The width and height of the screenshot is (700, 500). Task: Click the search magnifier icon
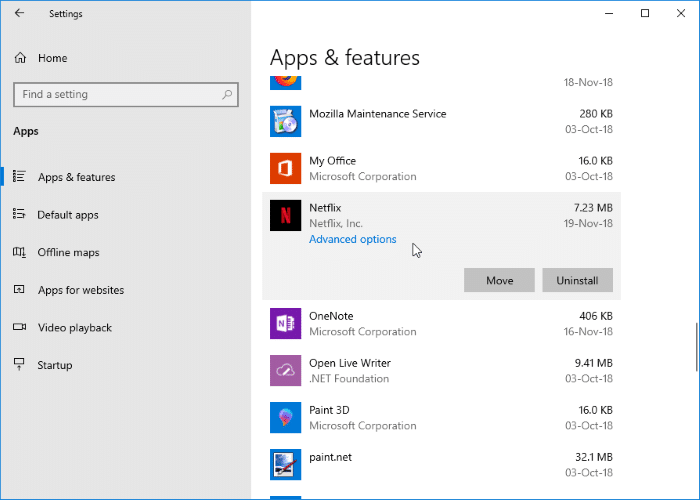click(x=227, y=94)
